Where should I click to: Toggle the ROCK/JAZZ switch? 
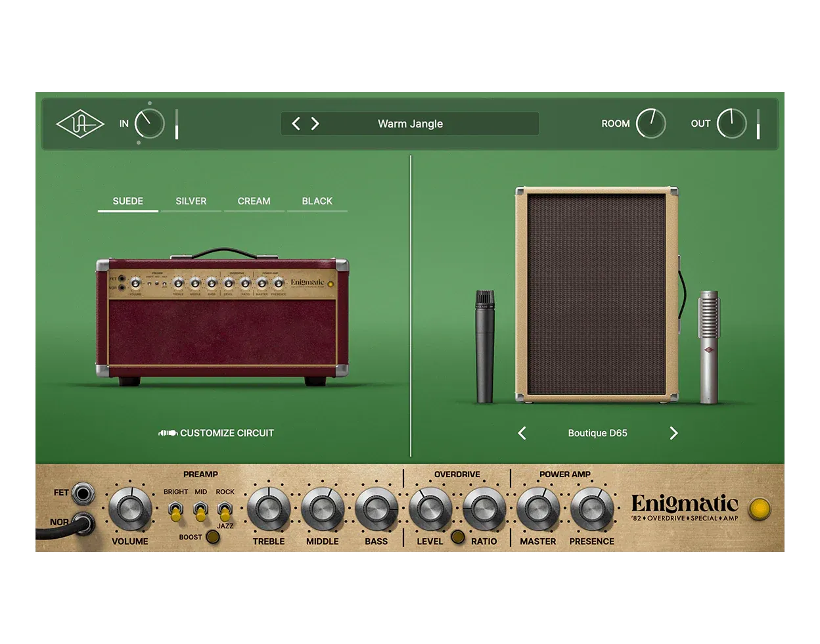click(225, 511)
